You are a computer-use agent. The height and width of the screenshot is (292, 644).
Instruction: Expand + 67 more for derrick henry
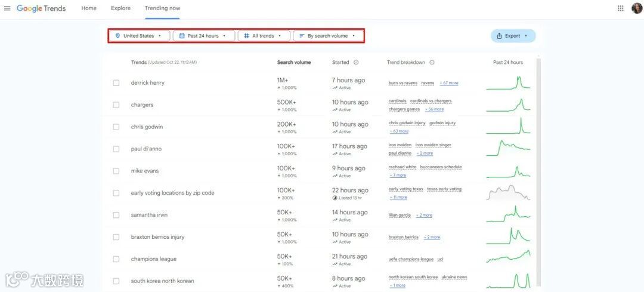[x=449, y=83]
